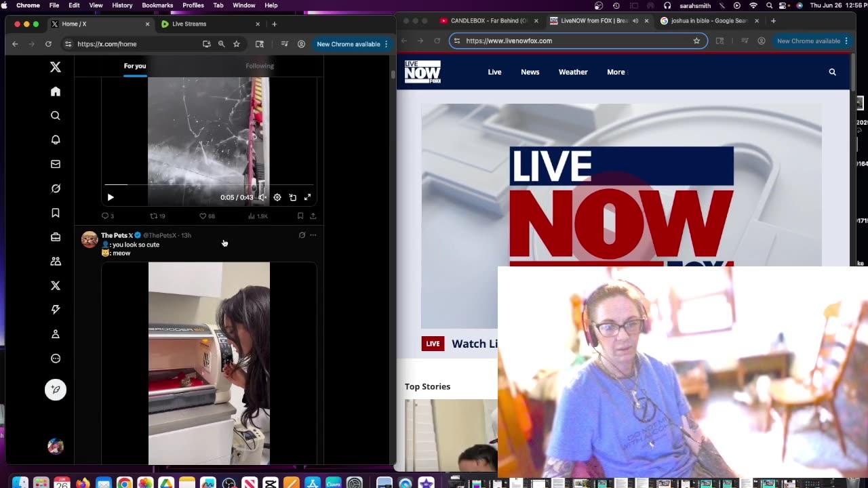Open video settings gear
The height and width of the screenshot is (488, 868).
(x=277, y=197)
